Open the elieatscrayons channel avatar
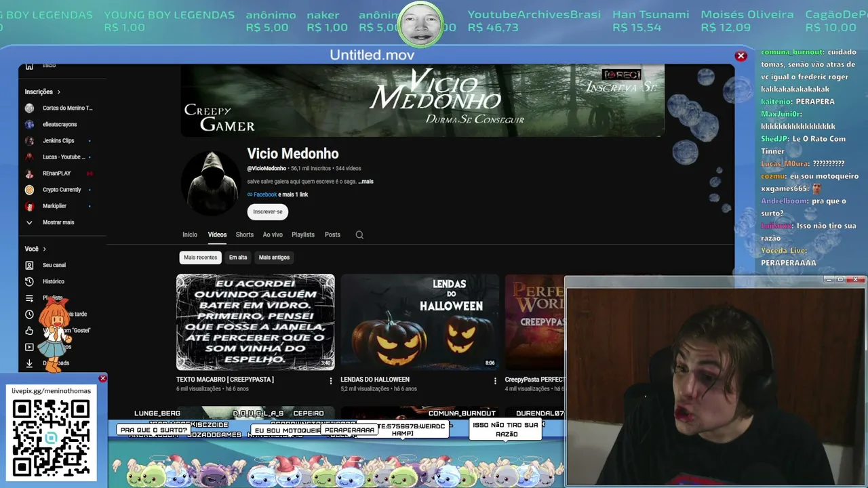The width and height of the screenshot is (868, 488). tap(29, 125)
